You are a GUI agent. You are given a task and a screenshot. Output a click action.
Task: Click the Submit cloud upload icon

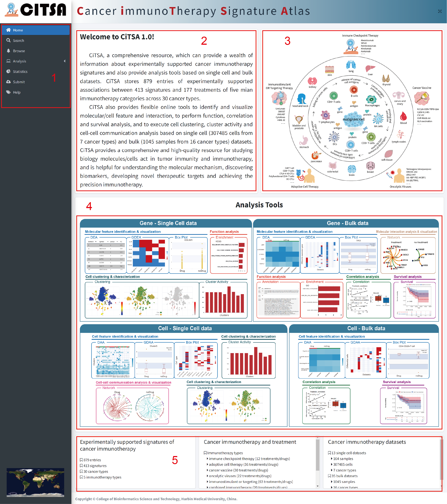coord(8,82)
